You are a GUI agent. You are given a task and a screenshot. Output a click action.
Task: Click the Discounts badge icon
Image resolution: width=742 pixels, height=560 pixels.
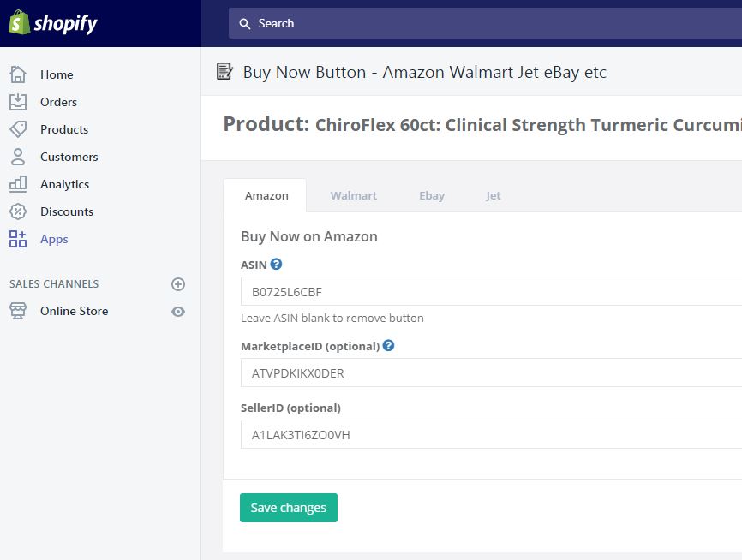pos(18,211)
